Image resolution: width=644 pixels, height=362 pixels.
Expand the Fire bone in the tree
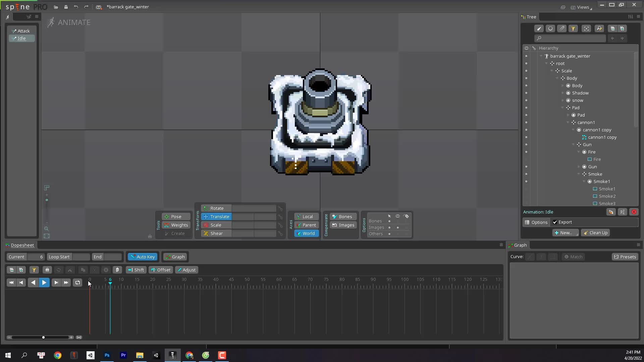pos(579,152)
